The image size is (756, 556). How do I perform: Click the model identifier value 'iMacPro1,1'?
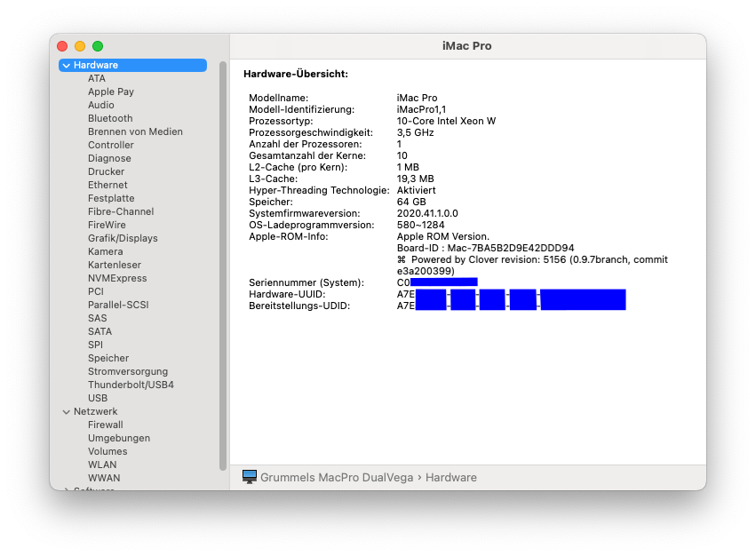pyautogui.click(x=421, y=109)
